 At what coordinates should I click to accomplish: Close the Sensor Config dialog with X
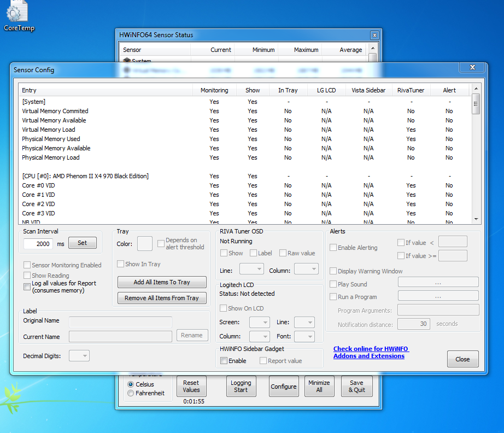tap(472, 67)
